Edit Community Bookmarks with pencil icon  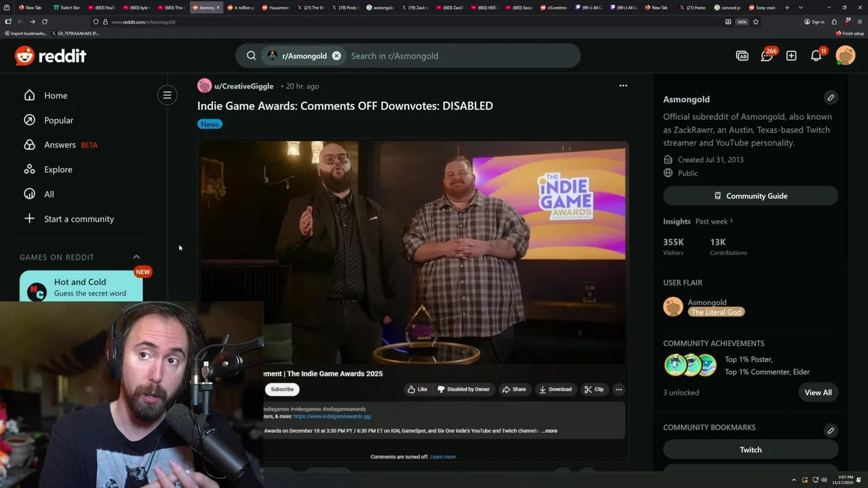(x=831, y=430)
